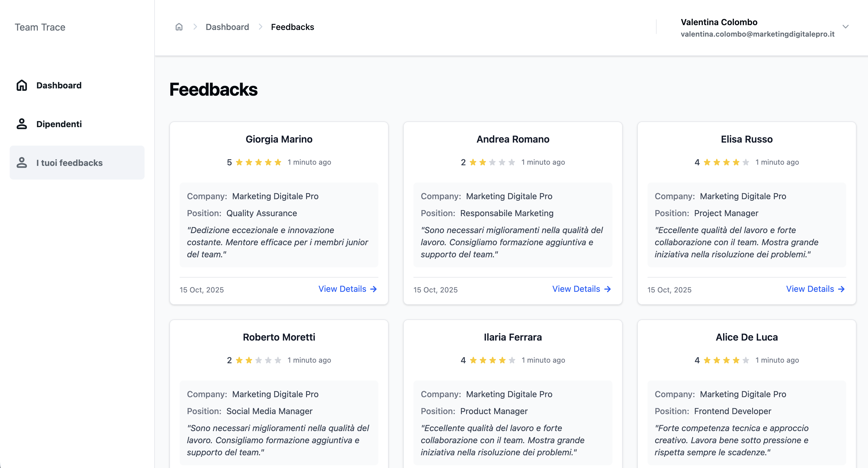Click the first star on Andrea Romano's rating
This screenshot has width=868, height=468.
pos(473,162)
